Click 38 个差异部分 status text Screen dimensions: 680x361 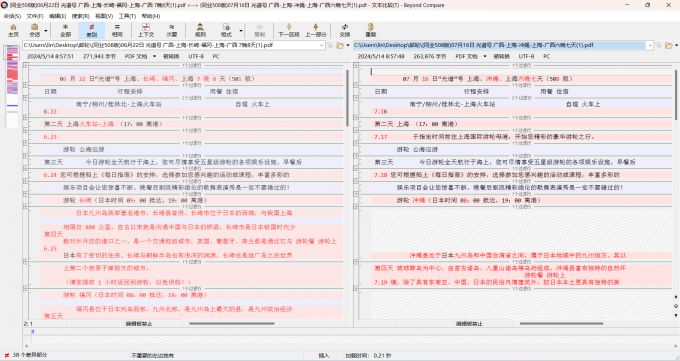pyautogui.click(x=30, y=355)
